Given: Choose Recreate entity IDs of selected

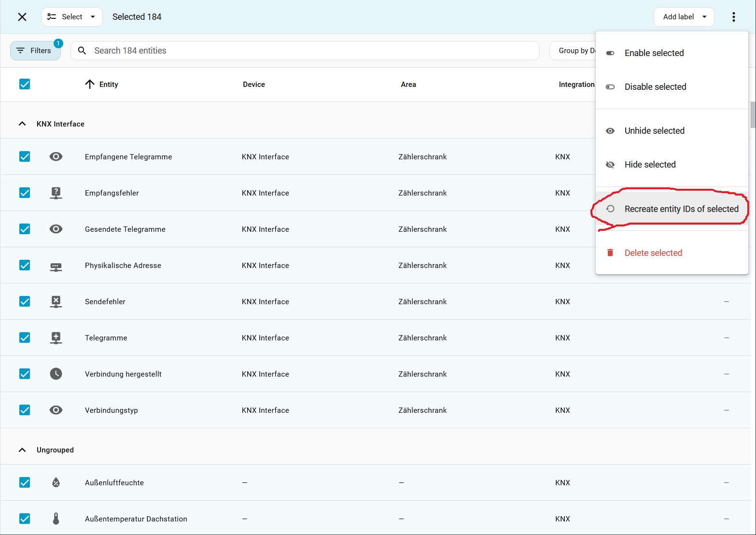Looking at the screenshot, I should (x=672, y=209).
